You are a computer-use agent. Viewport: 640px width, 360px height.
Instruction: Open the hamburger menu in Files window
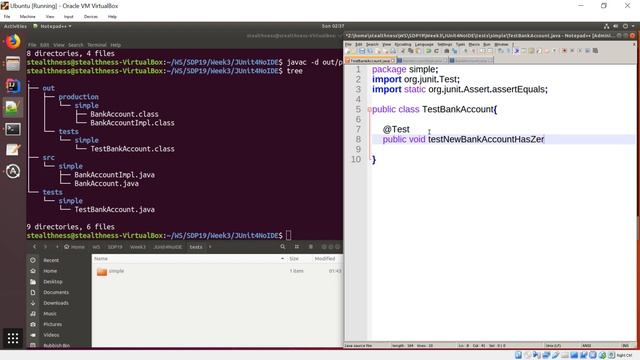coord(311,247)
